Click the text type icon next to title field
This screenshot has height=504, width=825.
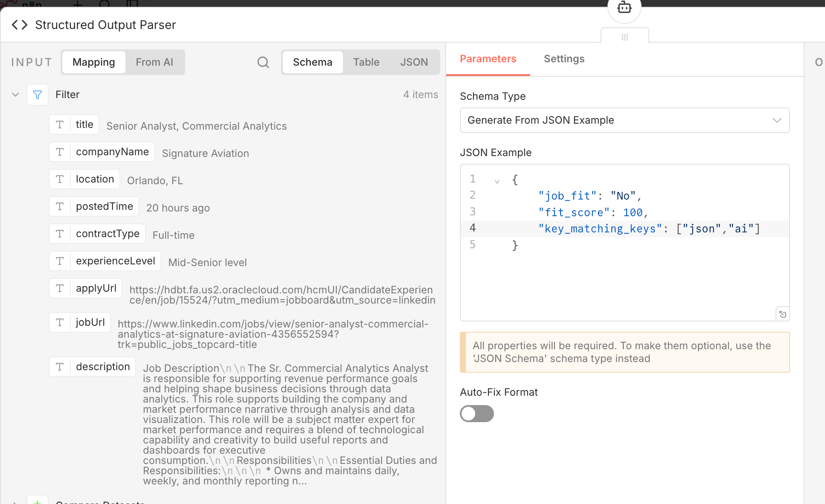click(60, 125)
